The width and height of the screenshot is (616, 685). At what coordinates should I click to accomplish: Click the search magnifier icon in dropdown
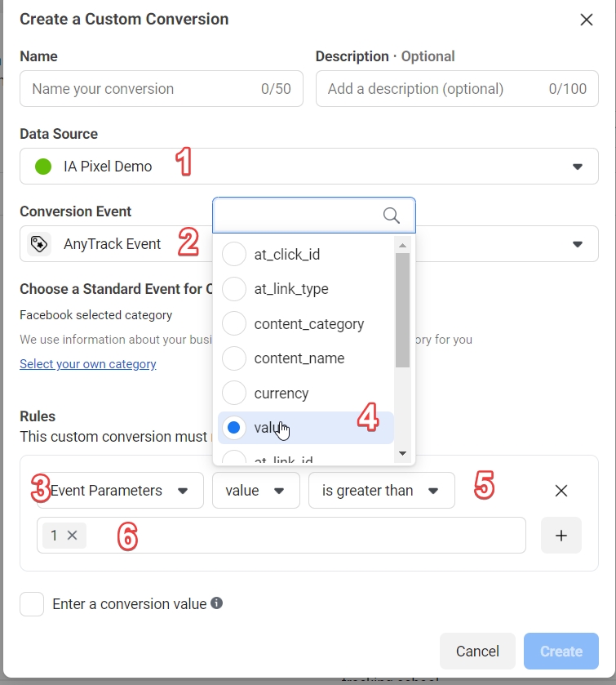(x=392, y=216)
